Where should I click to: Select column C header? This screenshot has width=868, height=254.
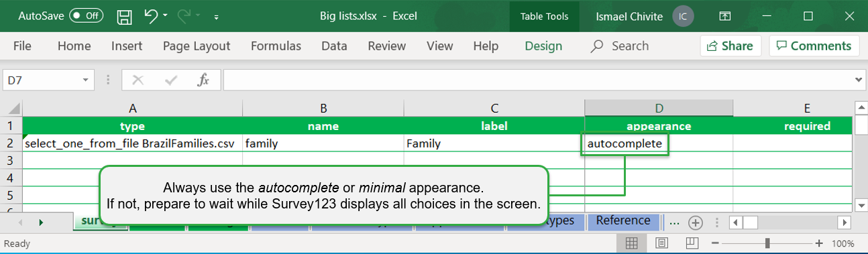[x=494, y=108]
